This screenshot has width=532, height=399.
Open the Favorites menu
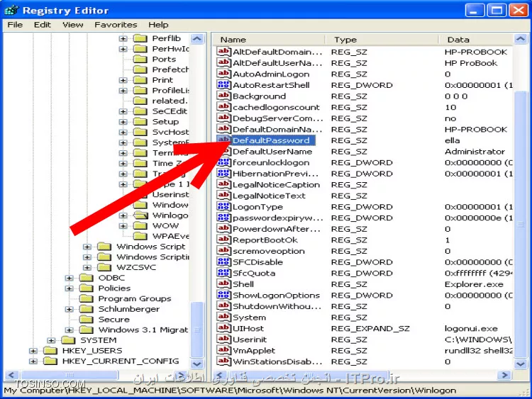point(116,25)
